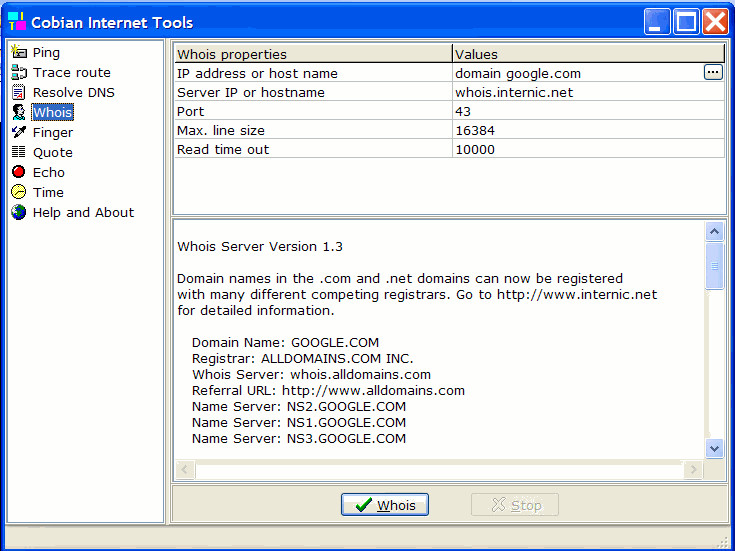Run the Whois query button
This screenshot has height=551, width=735.
[x=385, y=505]
